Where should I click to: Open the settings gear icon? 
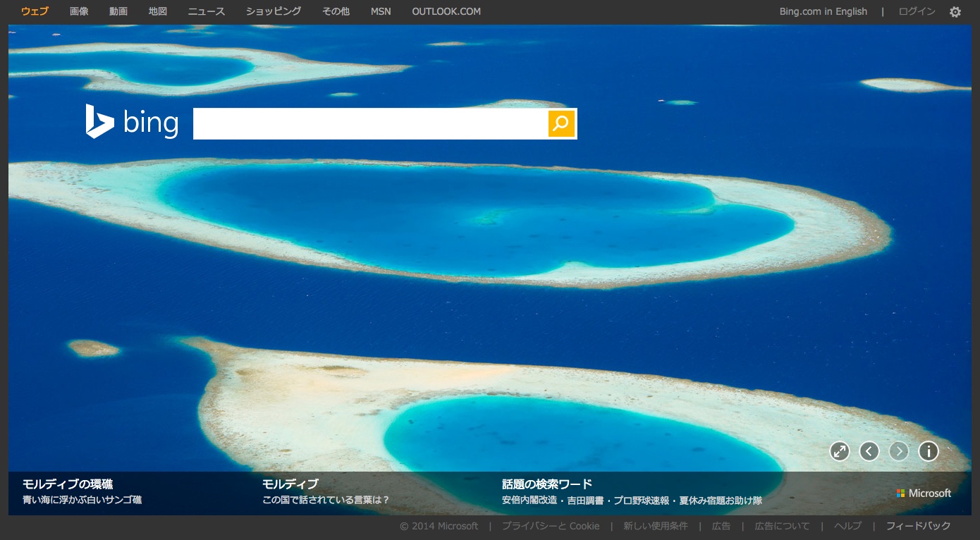(955, 12)
